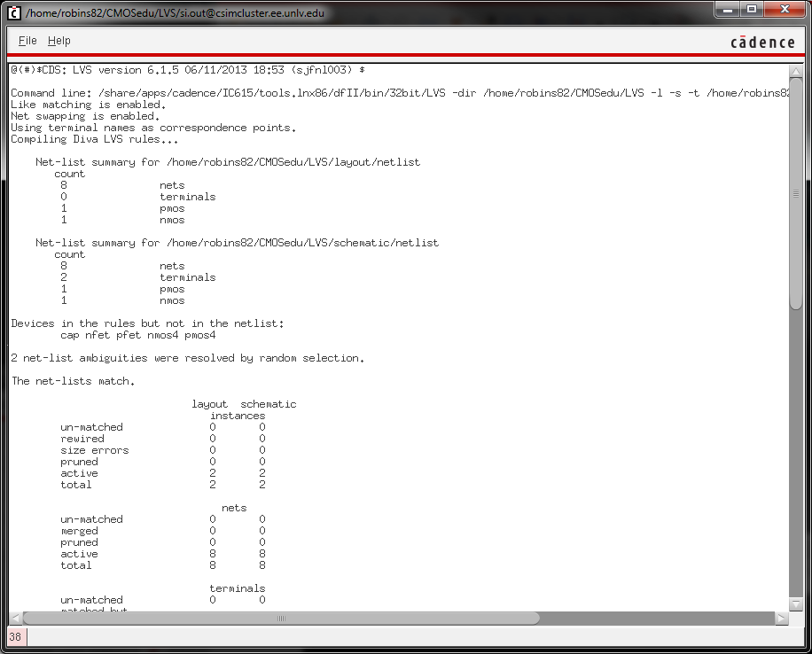Click the vertical scrollbar up arrow
Screen dimensions: 812x654
pos(796,71)
